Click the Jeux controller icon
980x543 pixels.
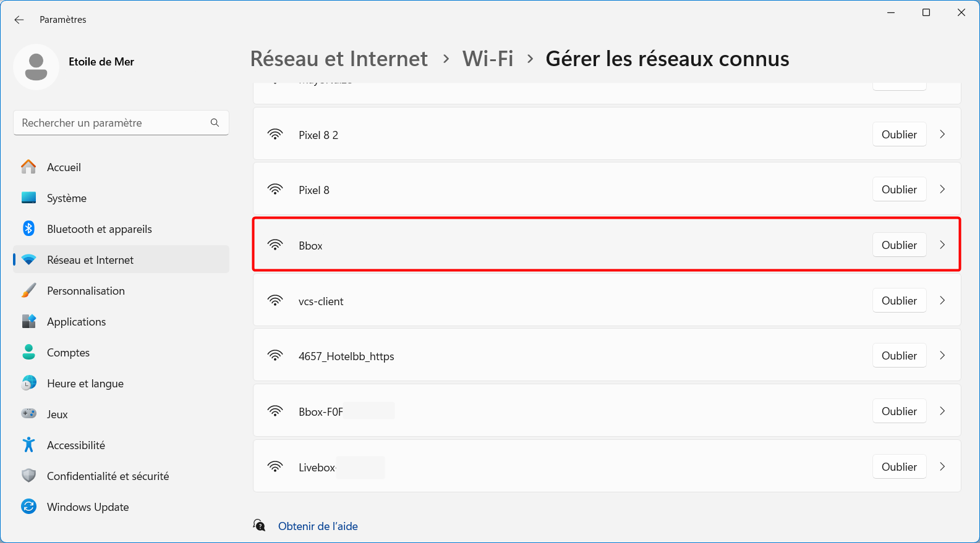[28, 414]
